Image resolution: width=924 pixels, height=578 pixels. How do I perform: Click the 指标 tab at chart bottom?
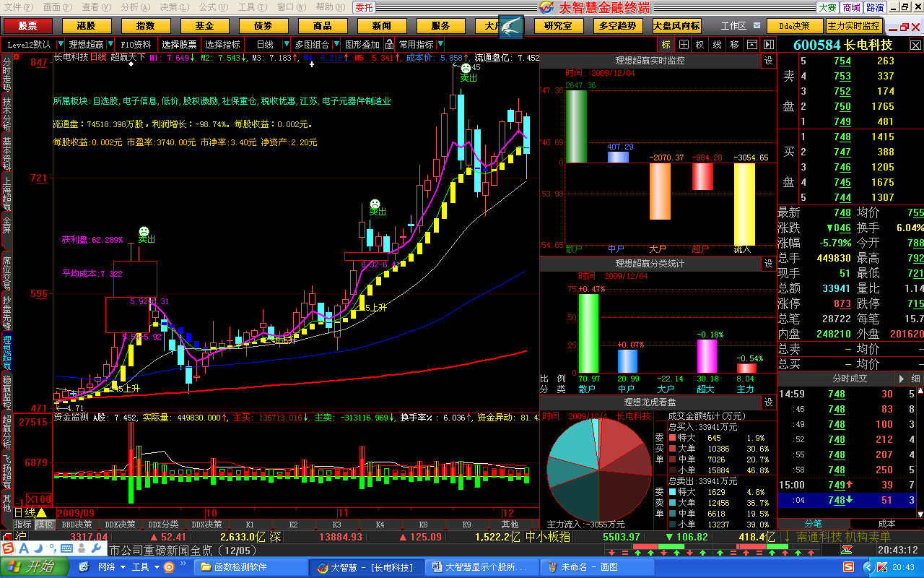23,525
